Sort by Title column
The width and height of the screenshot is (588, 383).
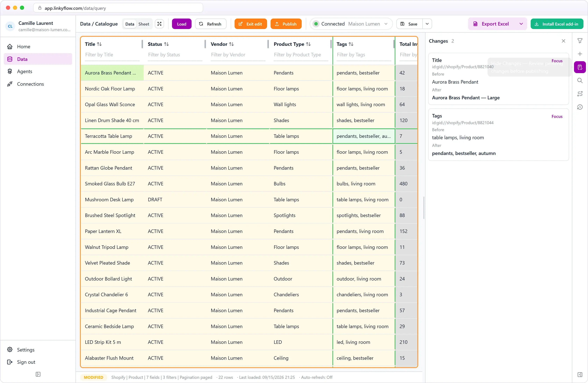99,44
